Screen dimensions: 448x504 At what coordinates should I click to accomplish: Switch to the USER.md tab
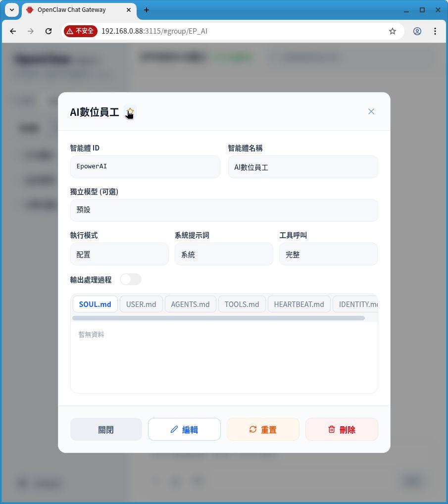pos(141,304)
